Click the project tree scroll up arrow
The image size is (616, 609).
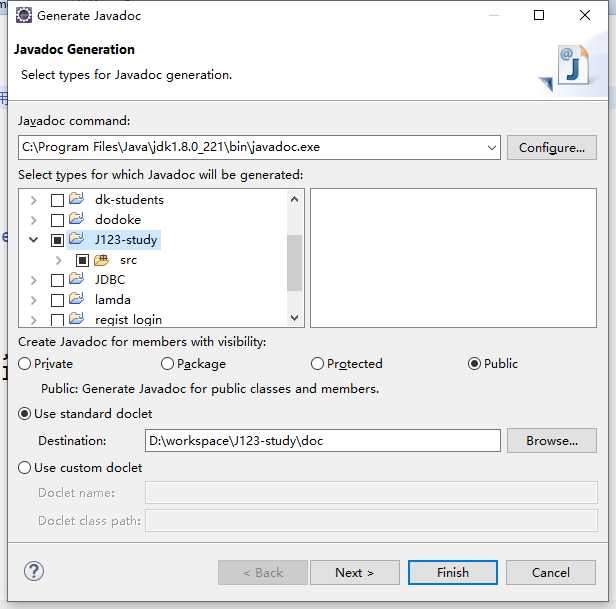click(294, 200)
